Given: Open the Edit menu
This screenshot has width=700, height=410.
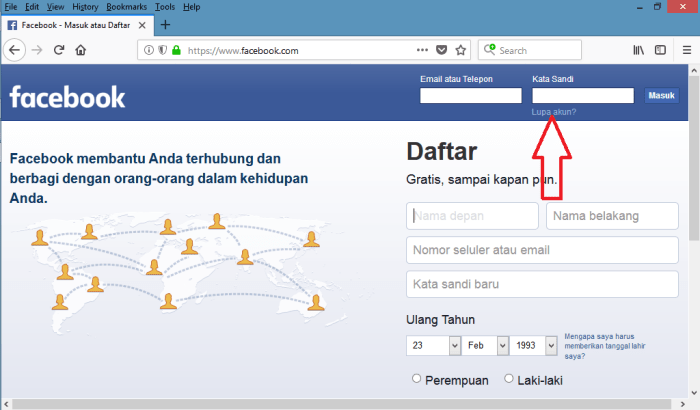Looking at the screenshot, I should (32, 7).
